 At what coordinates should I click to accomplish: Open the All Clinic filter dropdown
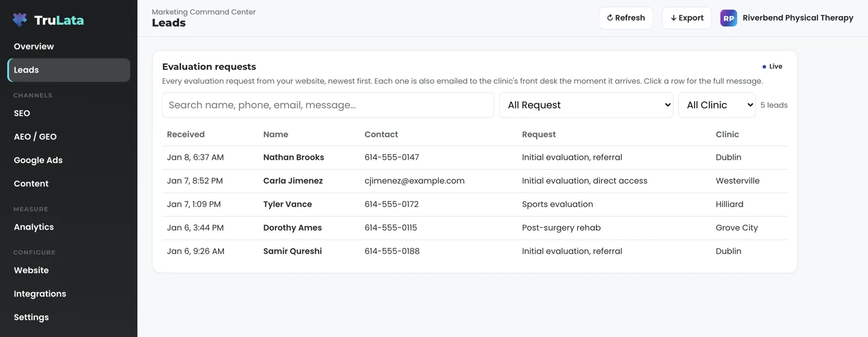pyautogui.click(x=717, y=105)
